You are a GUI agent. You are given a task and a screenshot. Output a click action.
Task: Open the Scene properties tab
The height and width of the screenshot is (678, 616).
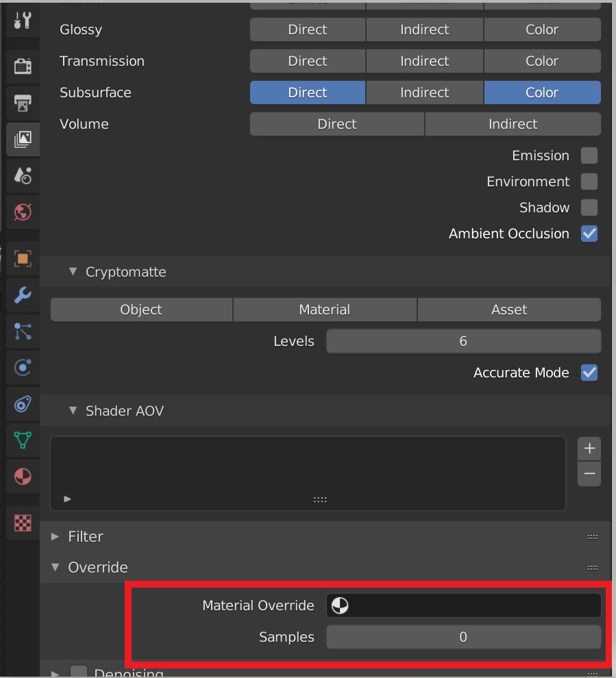coord(23,175)
